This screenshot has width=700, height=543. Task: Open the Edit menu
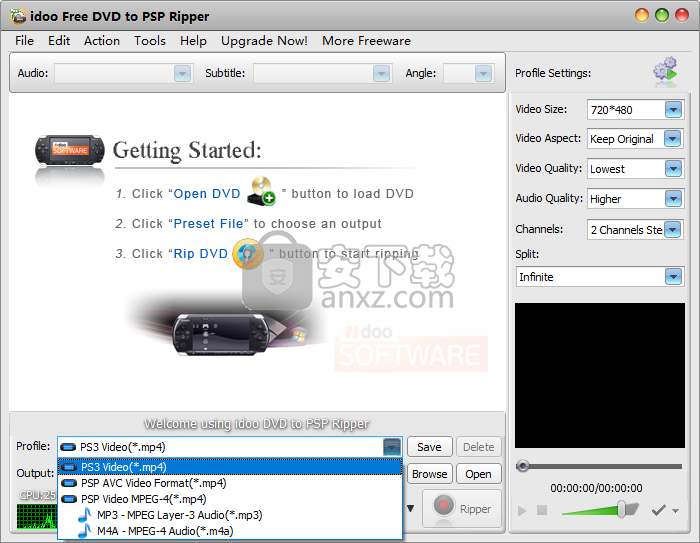tap(59, 41)
